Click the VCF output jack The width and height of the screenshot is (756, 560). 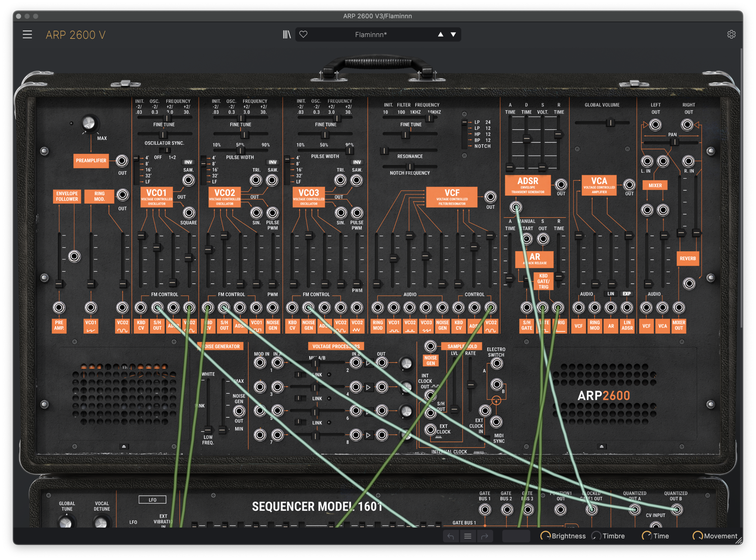pos(490,197)
